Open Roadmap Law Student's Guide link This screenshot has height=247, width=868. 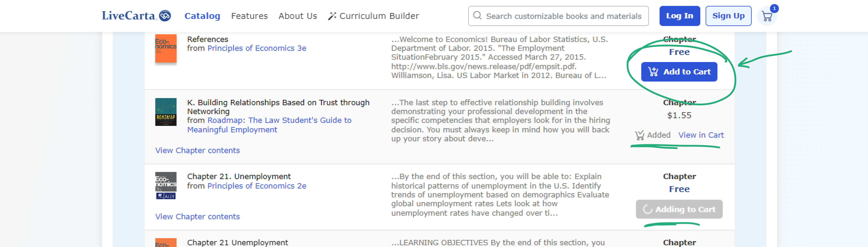[279, 121]
